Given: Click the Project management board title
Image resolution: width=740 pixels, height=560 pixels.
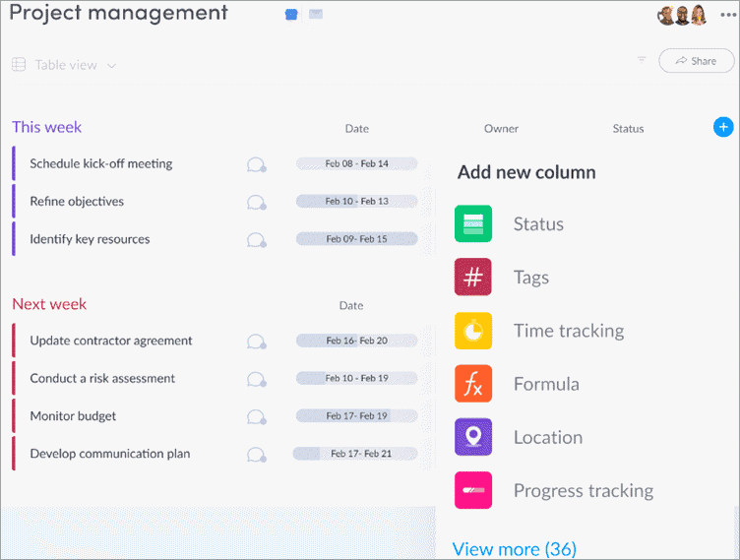Looking at the screenshot, I should [x=118, y=13].
